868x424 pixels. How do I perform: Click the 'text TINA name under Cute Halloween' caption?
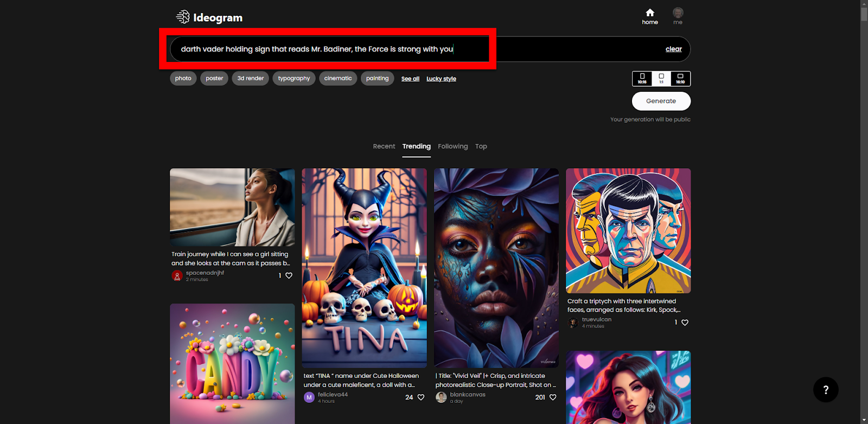point(361,380)
